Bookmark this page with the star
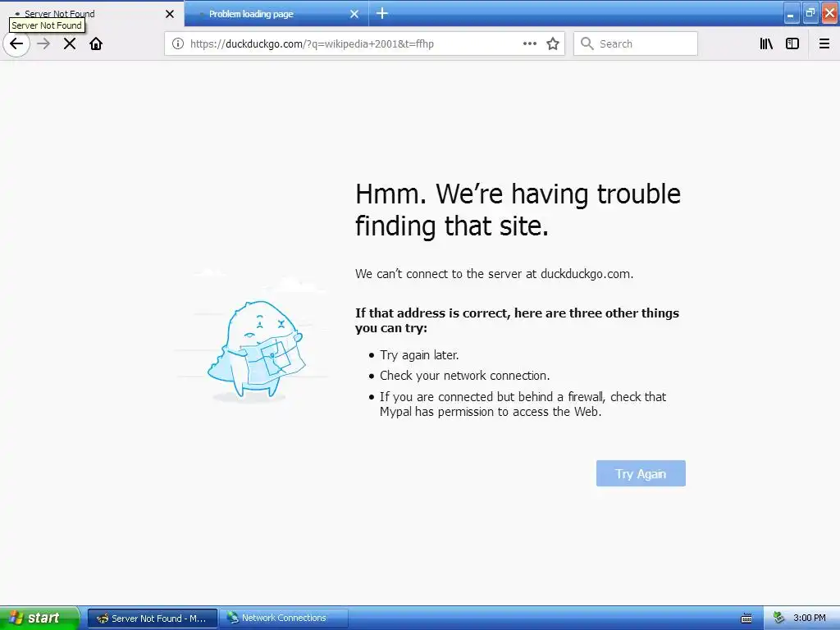This screenshot has width=840, height=630. point(553,43)
